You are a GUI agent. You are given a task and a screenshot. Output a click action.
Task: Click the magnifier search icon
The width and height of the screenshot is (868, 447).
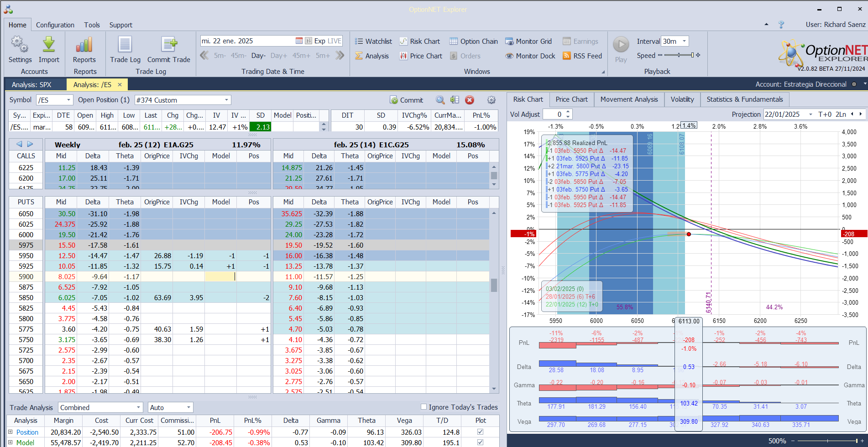pyautogui.click(x=440, y=100)
